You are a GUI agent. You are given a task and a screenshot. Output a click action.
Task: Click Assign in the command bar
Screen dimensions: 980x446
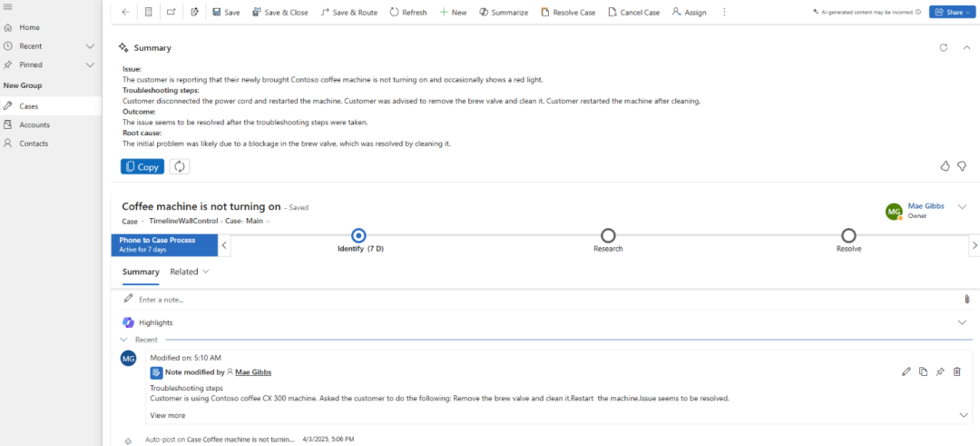(690, 13)
